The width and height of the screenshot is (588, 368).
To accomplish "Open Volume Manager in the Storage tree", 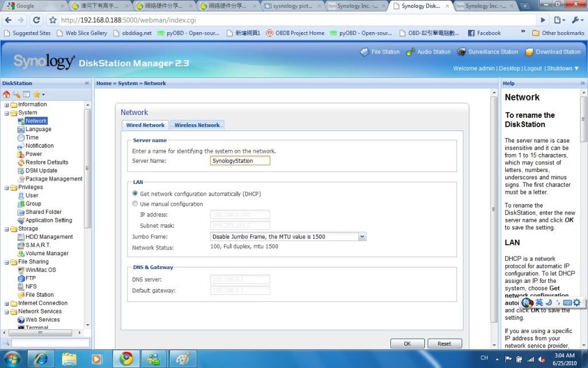I will click(x=47, y=254).
